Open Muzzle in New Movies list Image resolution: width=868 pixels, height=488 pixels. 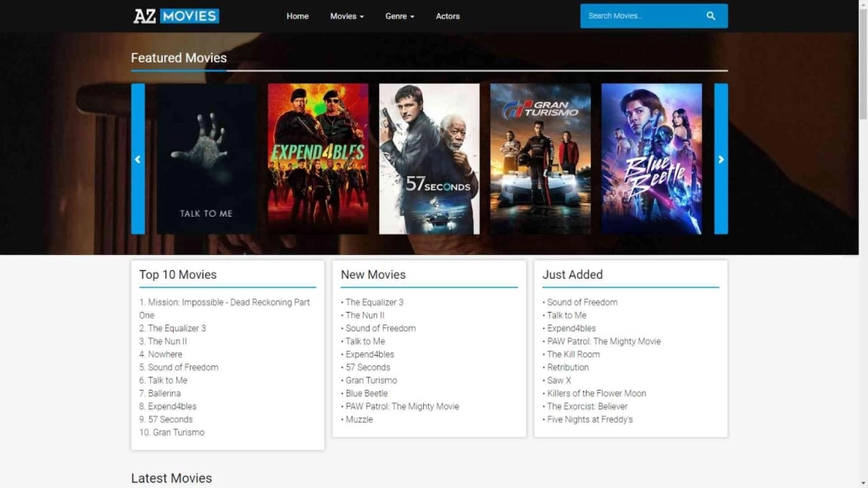359,419
